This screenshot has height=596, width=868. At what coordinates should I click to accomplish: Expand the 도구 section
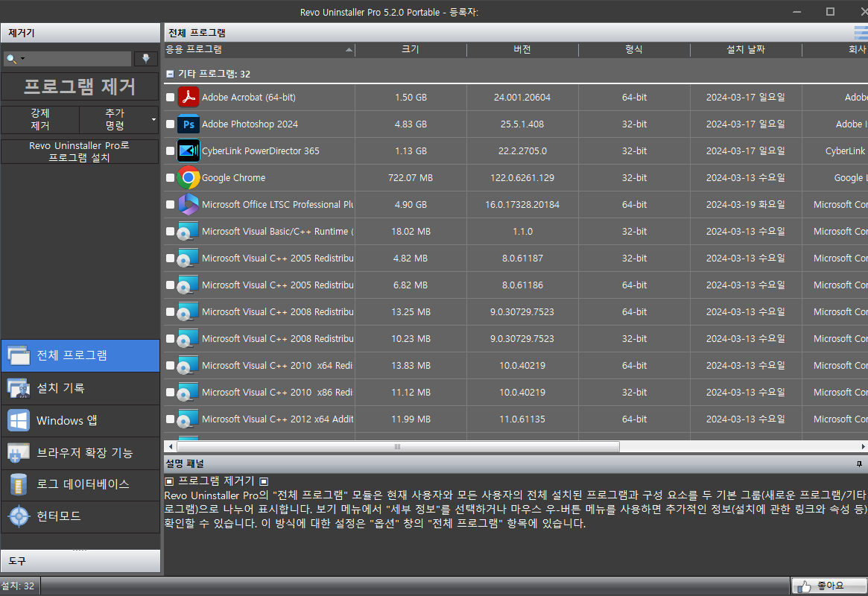[x=80, y=561]
